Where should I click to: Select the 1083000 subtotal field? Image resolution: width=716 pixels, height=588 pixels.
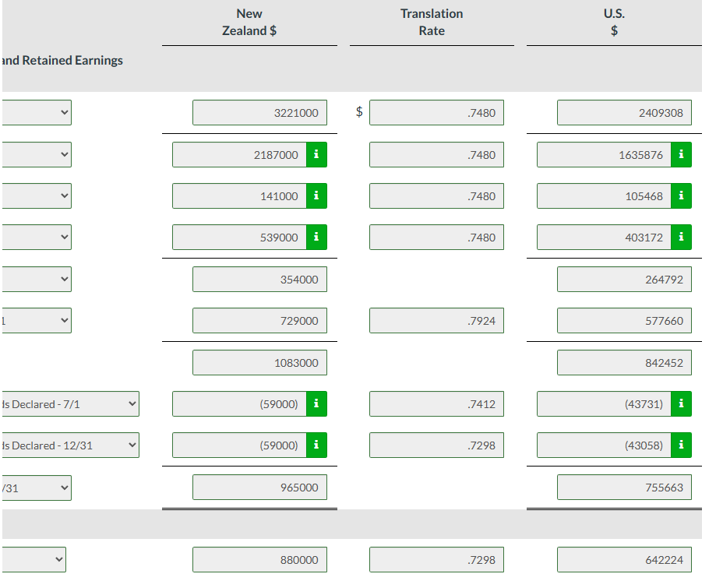[259, 362]
